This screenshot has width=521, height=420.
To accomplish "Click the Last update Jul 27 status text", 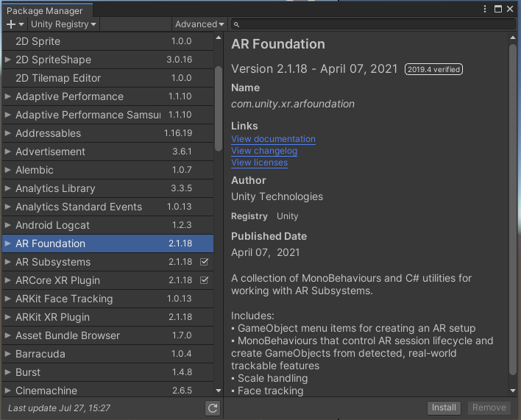I will tap(59, 408).
